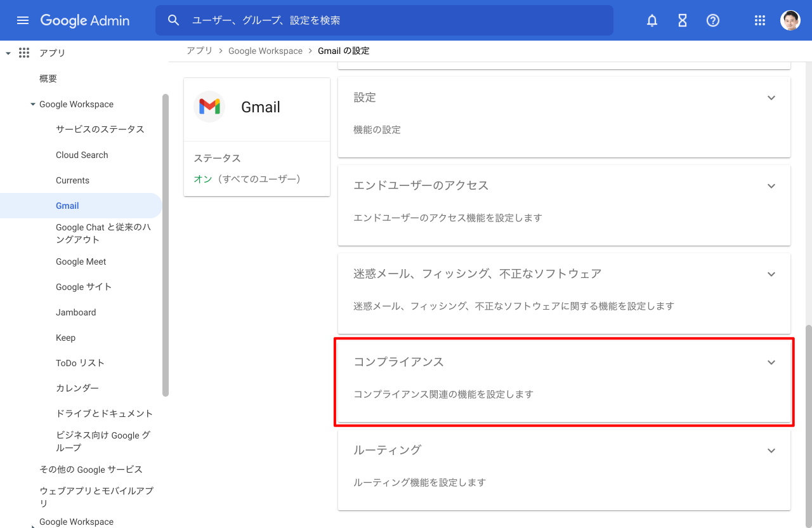812x528 pixels.
Task: Open Currents in sidebar
Action: (x=72, y=180)
